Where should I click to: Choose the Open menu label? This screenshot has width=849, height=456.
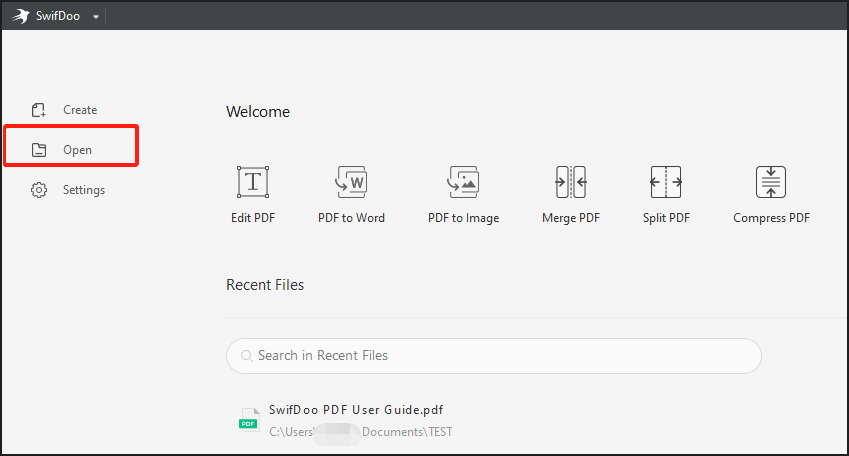[77, 150]
